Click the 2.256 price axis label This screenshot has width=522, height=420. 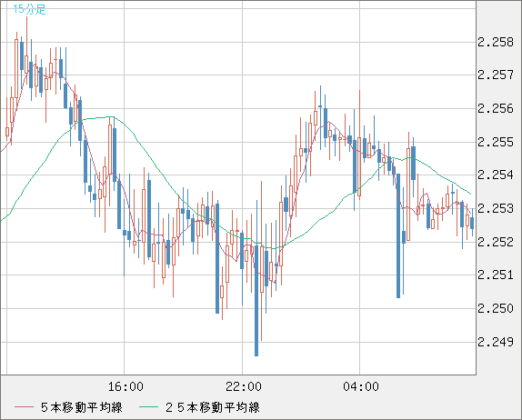pos(496,108)
